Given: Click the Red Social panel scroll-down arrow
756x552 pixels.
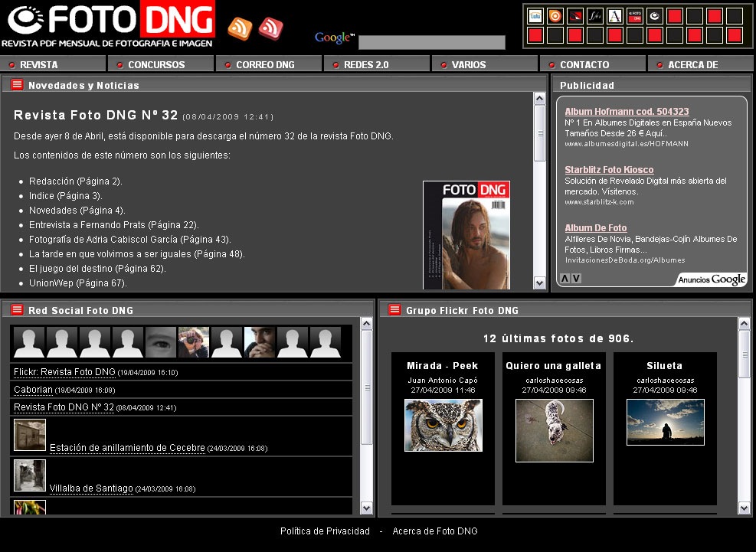Looking at the screenshot, I should 366,508.
